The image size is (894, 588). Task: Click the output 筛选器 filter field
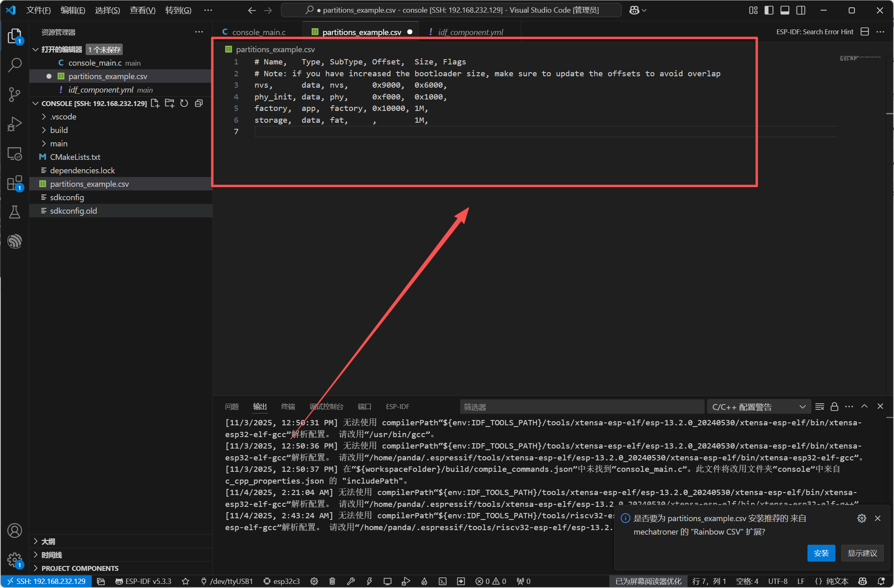point(582,407)
